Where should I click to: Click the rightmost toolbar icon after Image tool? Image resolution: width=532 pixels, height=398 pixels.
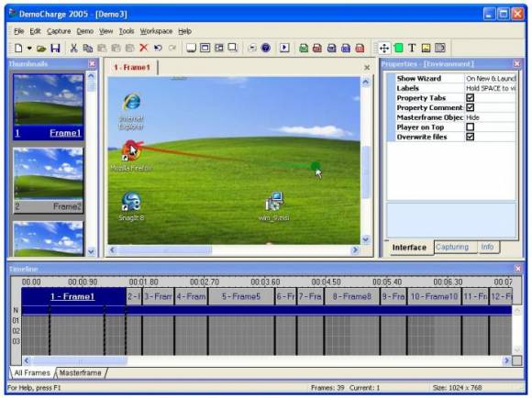[x=440, y=49]
